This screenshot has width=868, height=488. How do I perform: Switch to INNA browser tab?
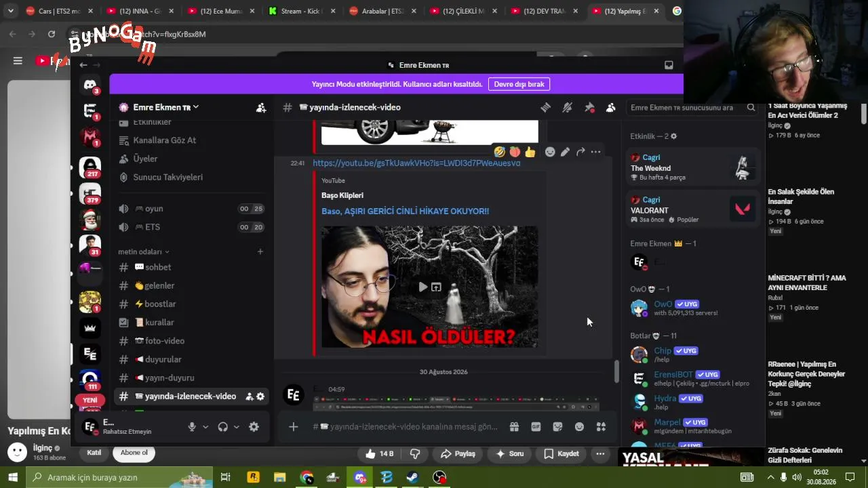point(140,11)
